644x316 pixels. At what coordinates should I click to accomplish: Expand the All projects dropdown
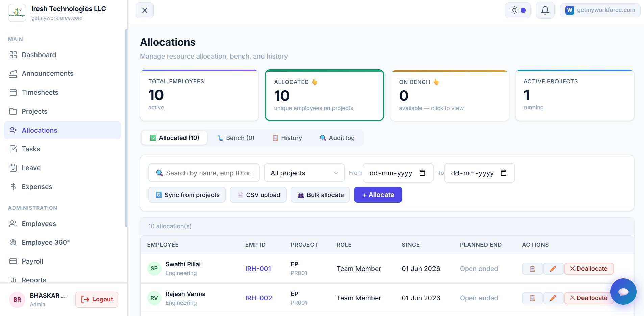click(304, 173)
